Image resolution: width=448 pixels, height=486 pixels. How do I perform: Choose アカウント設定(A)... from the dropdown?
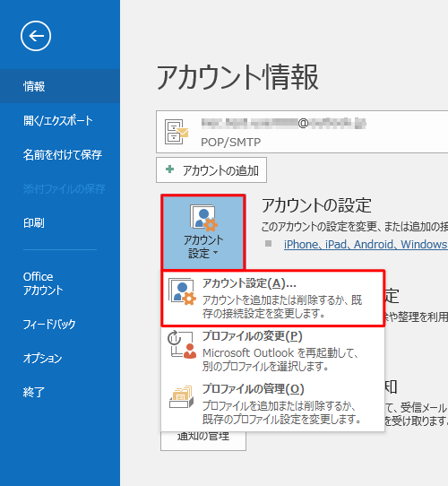(x=273, y=299)
